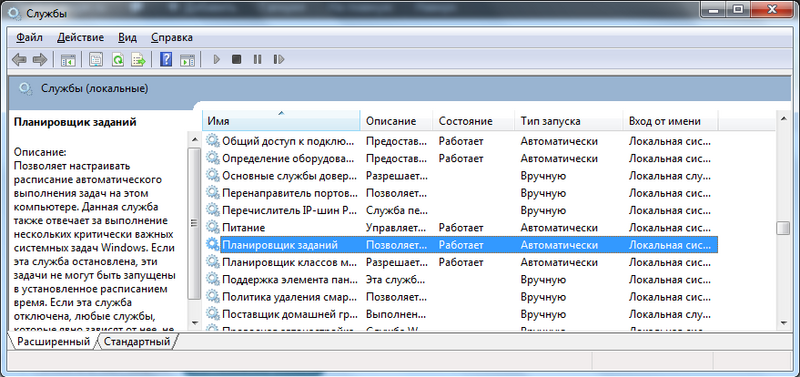800x377 pixels.
Task: Select the Поставщик домашней группы service name
Action: tap(289, 313)
